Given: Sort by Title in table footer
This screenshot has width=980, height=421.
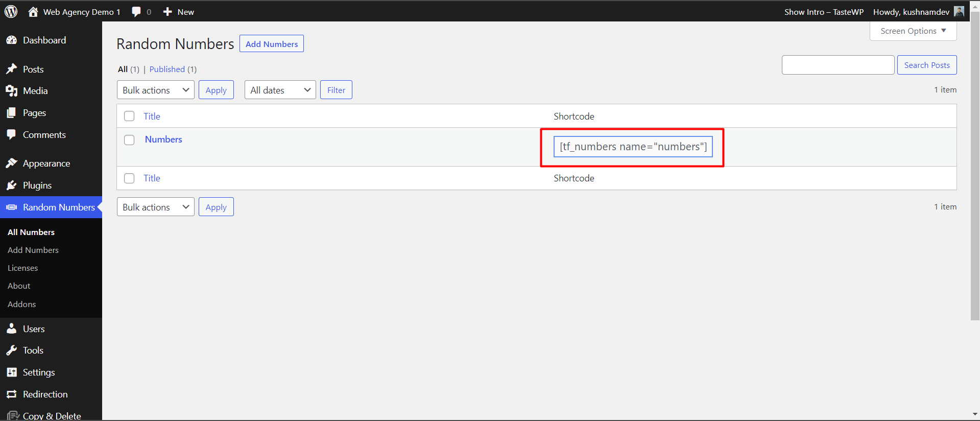Looking at the screenshot, I should [x=152, y=178].
